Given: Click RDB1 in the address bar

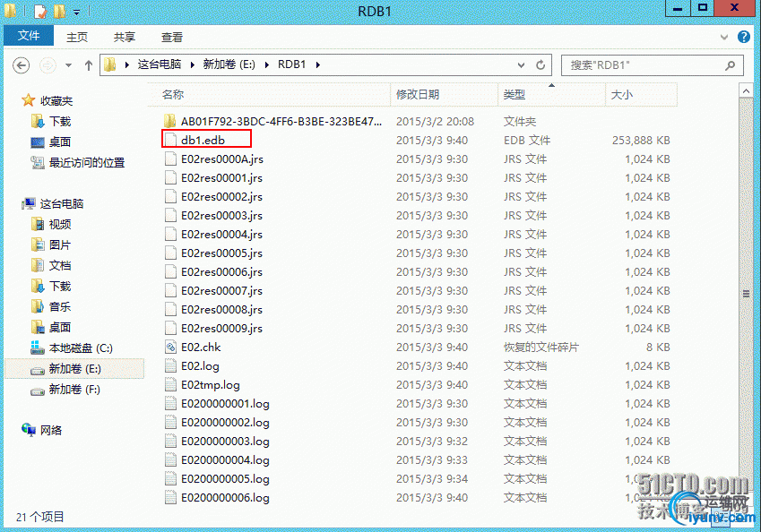Looking at the screenshot, I should coord(291,64).
